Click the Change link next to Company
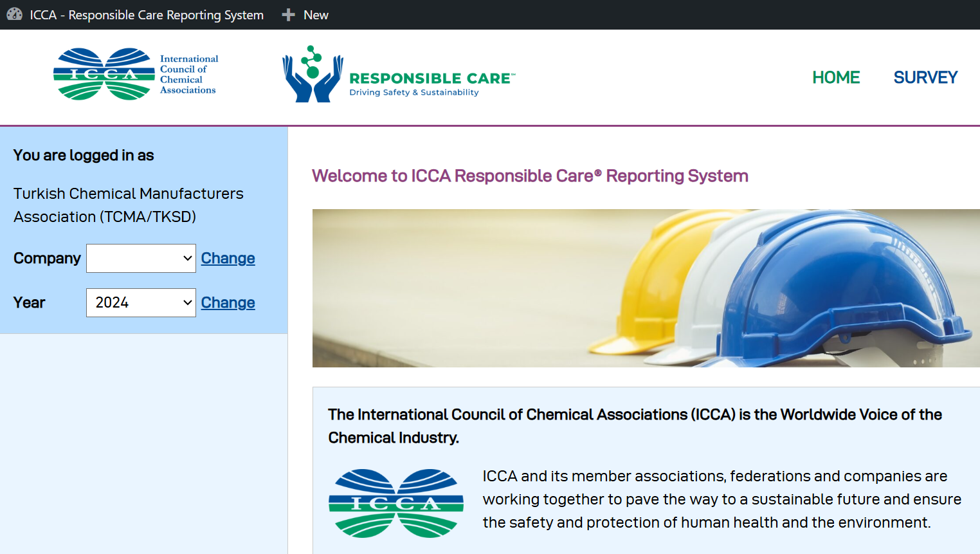This screenshot has height=554, width=980. click(x=228, y=258)
